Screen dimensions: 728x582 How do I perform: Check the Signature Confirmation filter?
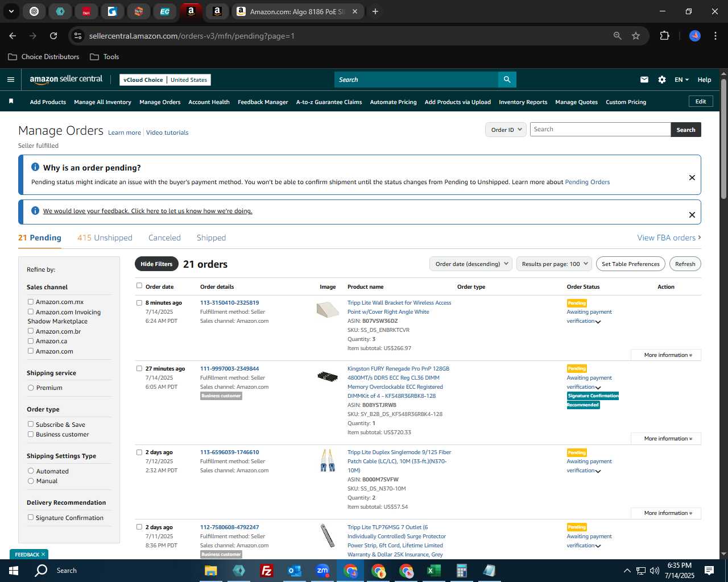(31, 517)
